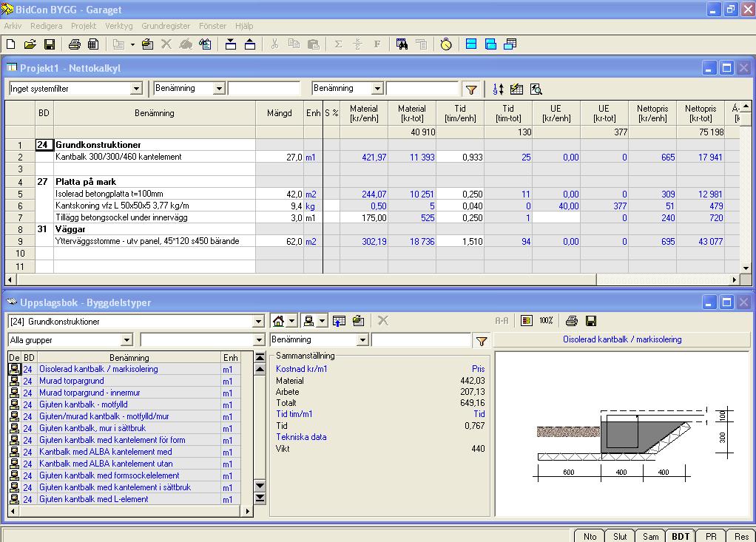
Task: Click the table edit icon next to sort icon
Action: (x=516, y=89)
